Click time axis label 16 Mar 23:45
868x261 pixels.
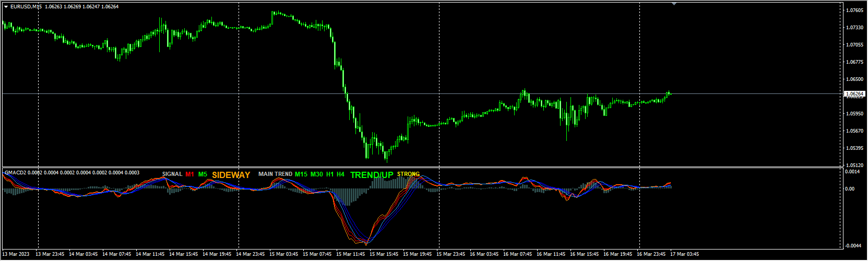[x=651, y=255]
